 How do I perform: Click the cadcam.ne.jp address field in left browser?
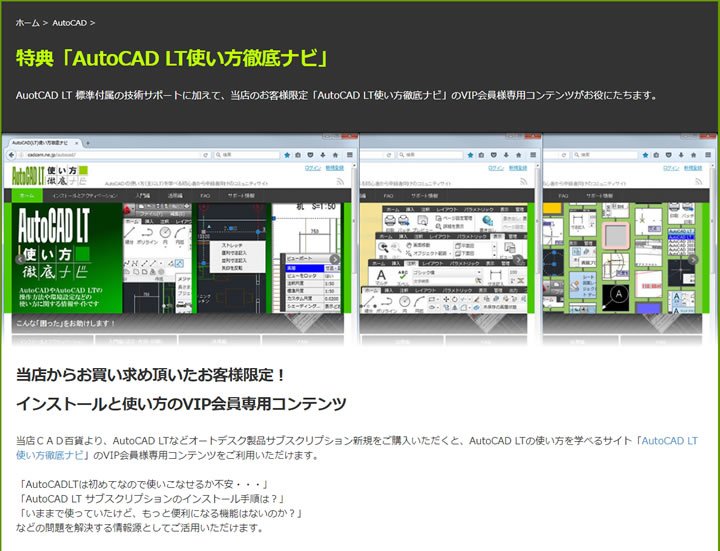(x=110, y=155)
